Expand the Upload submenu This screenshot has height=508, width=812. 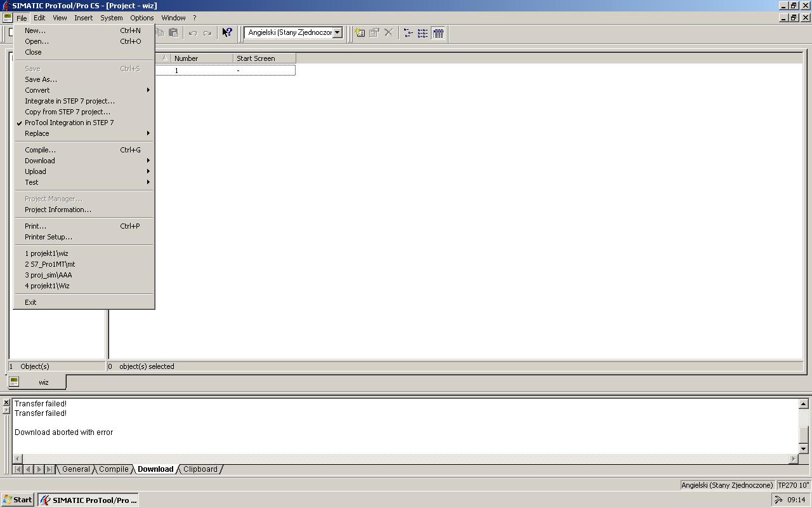coord(84,171)
